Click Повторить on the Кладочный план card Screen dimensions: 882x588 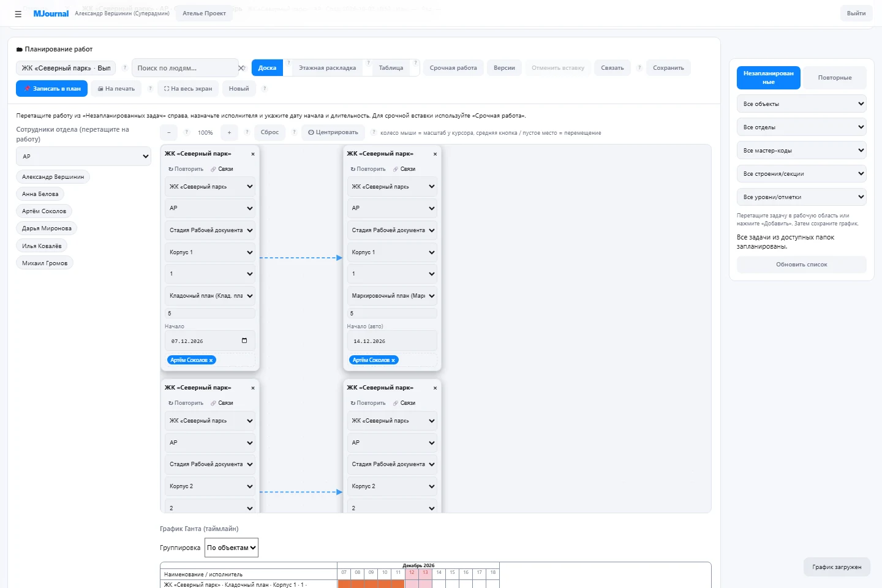[x=186, y=169]
